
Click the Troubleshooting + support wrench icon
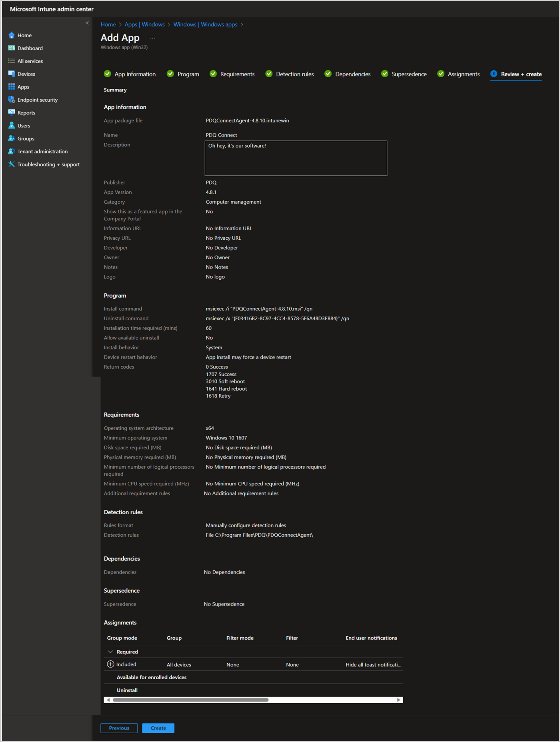point(12,164)
